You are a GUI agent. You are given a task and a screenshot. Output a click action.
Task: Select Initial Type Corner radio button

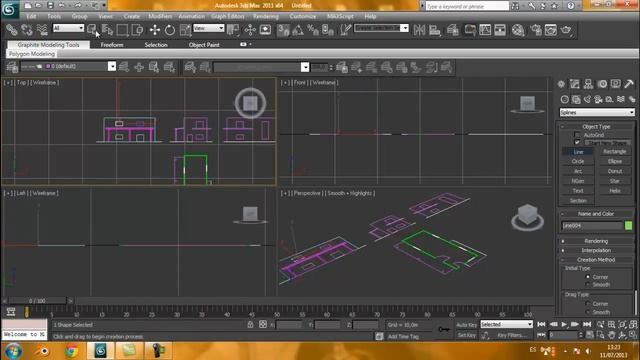(x=588, y=277)
